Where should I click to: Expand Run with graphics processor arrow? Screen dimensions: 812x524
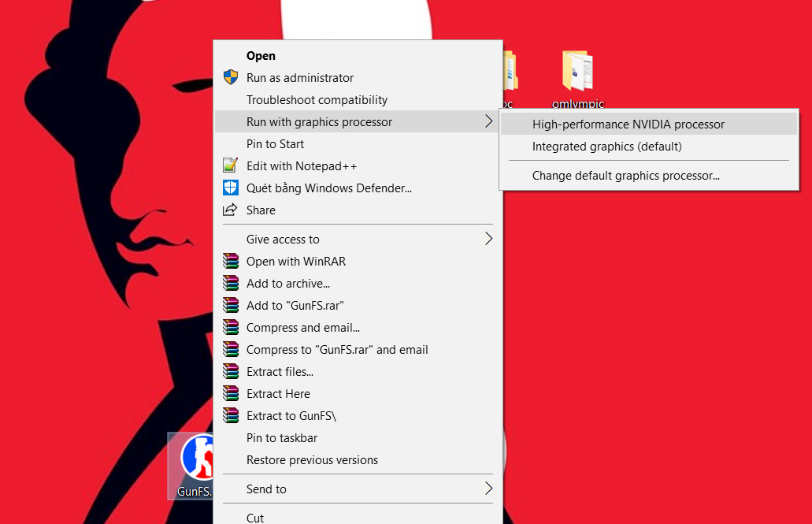pos(488,121)
